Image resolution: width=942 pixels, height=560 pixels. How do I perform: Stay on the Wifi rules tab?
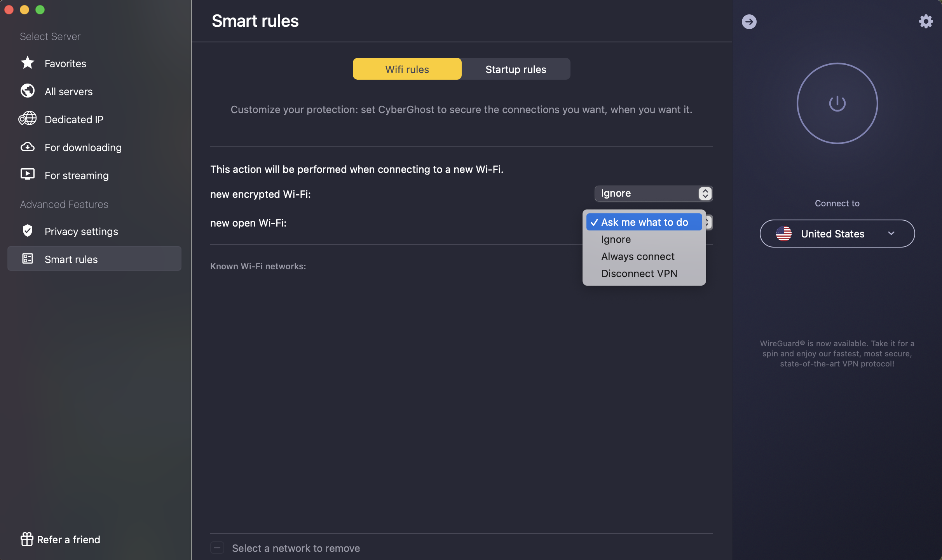point(406,69)
